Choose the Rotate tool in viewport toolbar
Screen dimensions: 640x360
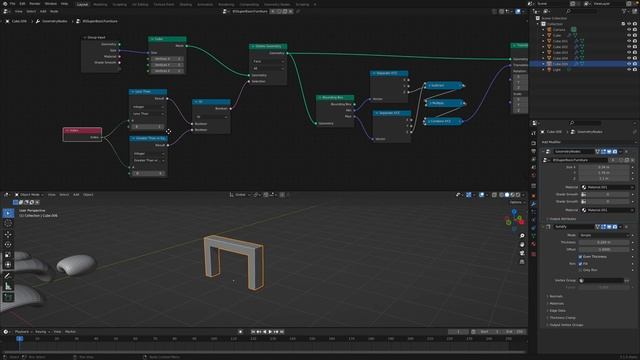coord(8,244)
